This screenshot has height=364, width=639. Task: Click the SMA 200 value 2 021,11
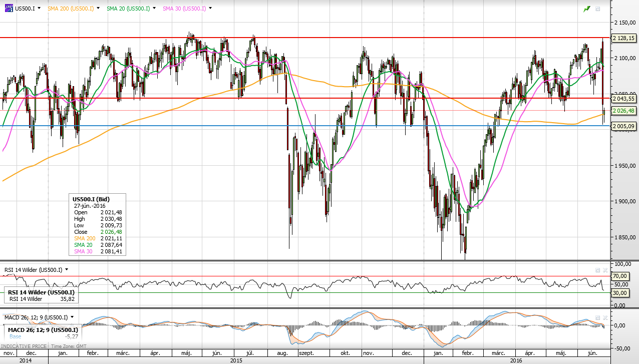click(111, 238)
